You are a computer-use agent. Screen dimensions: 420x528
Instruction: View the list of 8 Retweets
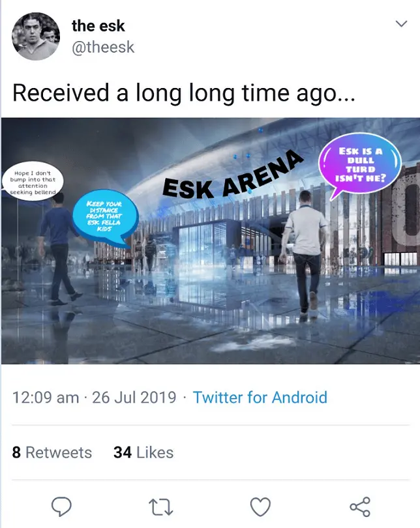[x=52, y=452]
